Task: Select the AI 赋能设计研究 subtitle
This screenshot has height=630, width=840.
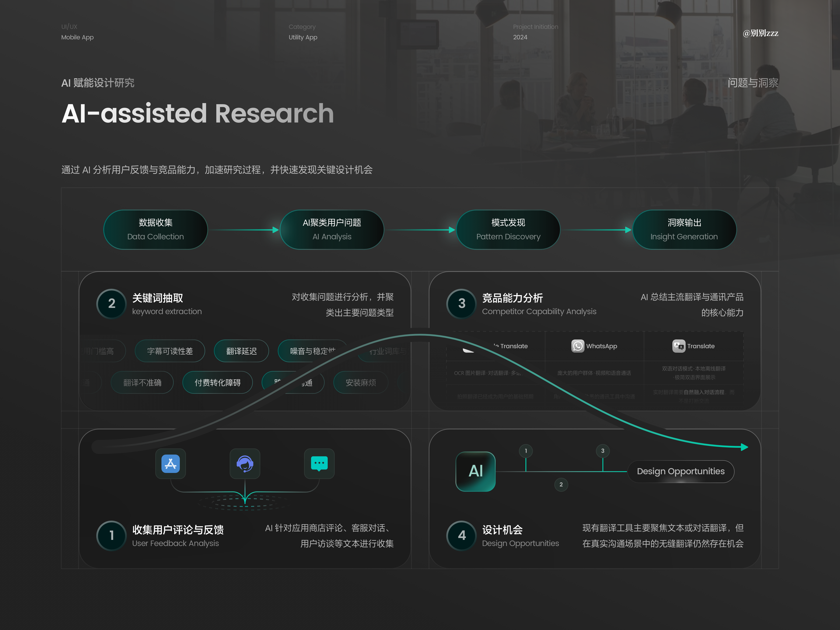Action: click(98, 83)
